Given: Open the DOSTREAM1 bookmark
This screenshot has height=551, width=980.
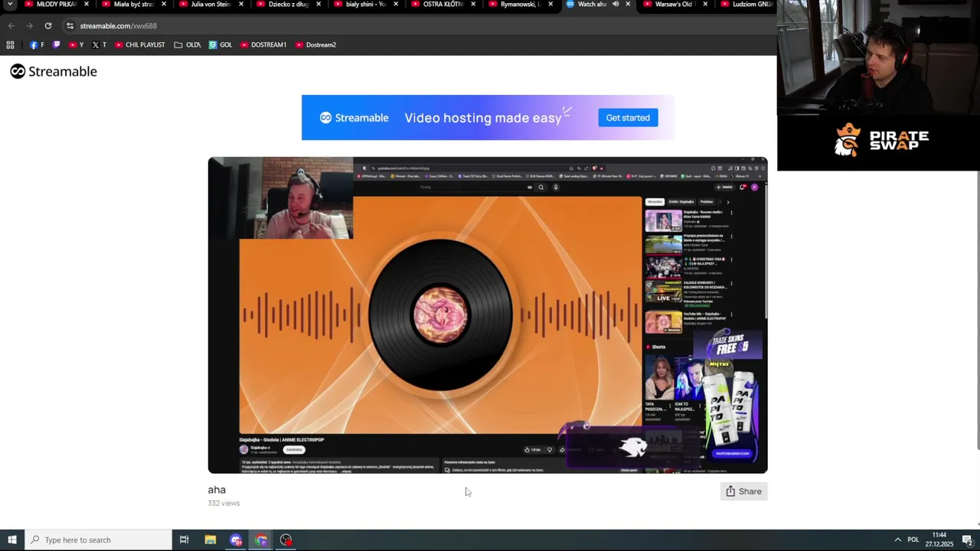Looking at the screenshot, I should (263, 45).
